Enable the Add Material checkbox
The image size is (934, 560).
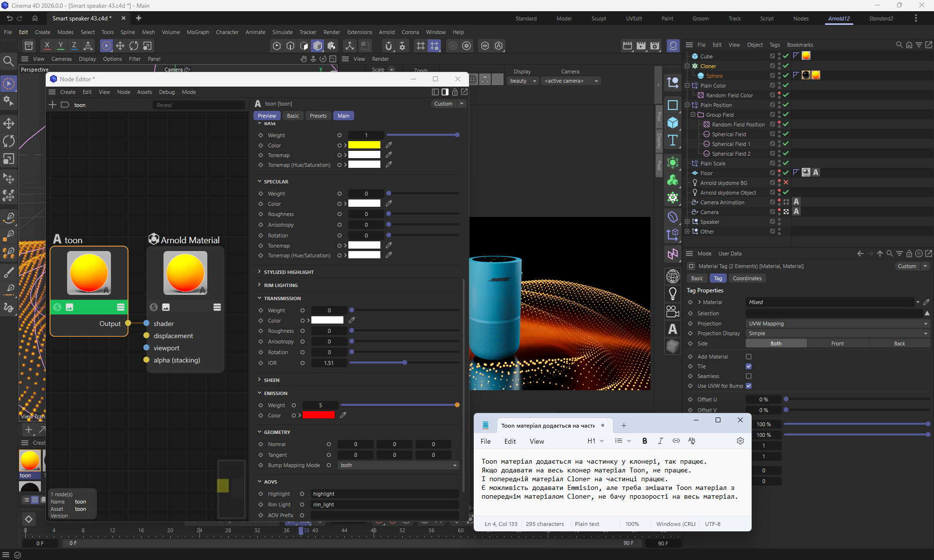click(x=749, y=357)
